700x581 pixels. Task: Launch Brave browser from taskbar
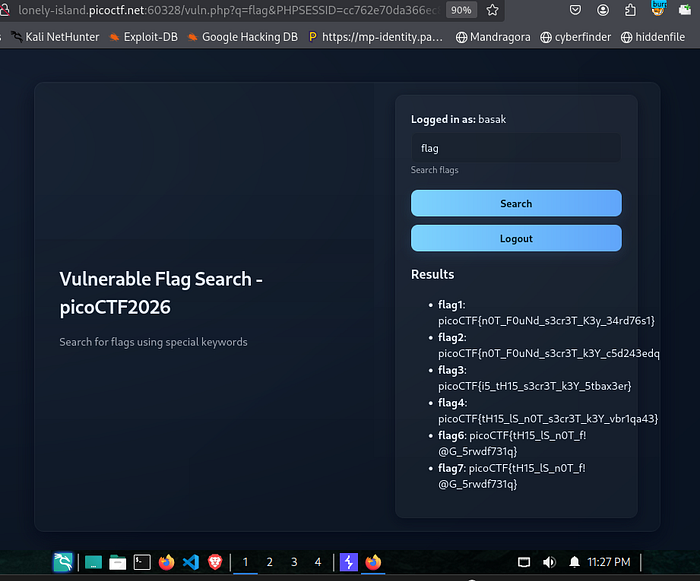pos(215,562)
